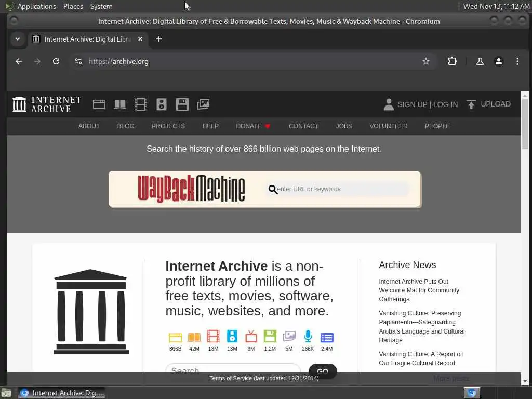Click the page vertical scrollbar thumb
This screenshot has height=399, width=532.
tap(525, 124)
